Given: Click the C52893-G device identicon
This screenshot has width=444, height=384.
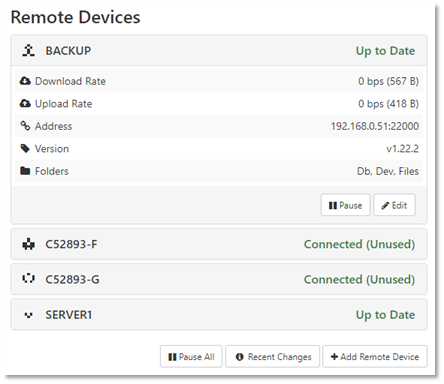Looking at the screenshot, I should (x=28, y=279).
